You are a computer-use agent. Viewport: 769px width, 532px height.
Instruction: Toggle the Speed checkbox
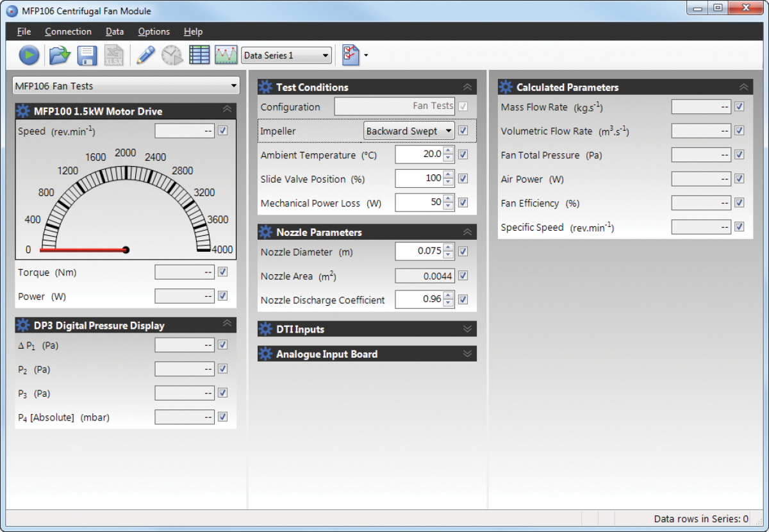click(222, 130)
